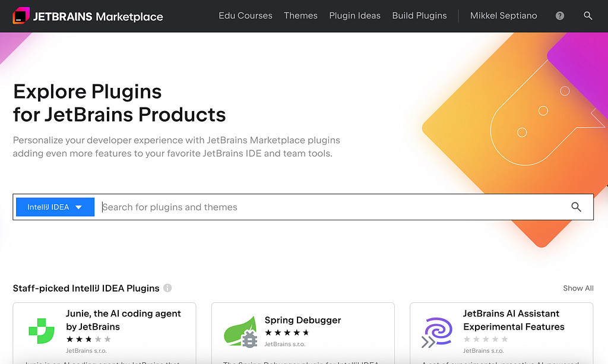Open Junie, the AI coding agent title
Screen dimensions: 608x364
tap(123, 320)
